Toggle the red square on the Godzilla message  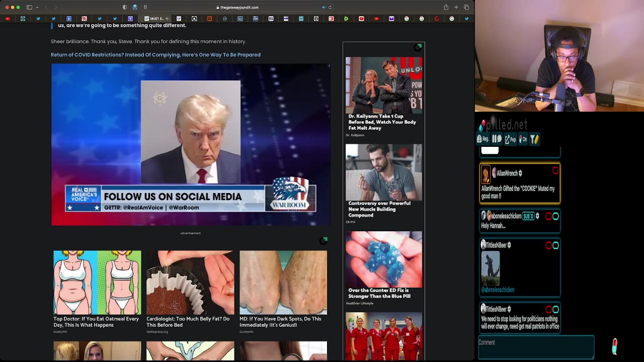click(x=548, y=245)
